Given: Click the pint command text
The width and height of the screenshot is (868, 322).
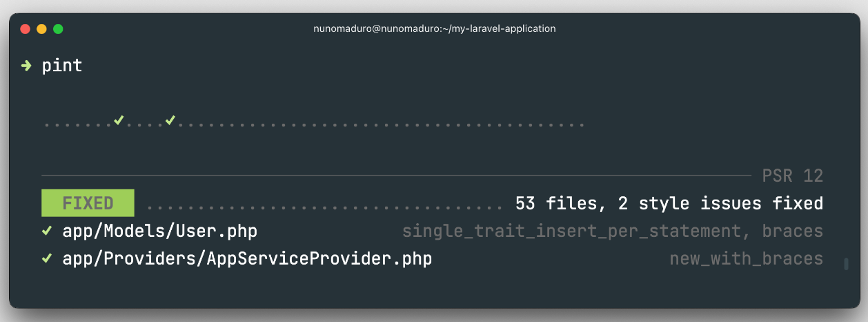Looking at the screenshot, I should (62, 66).
